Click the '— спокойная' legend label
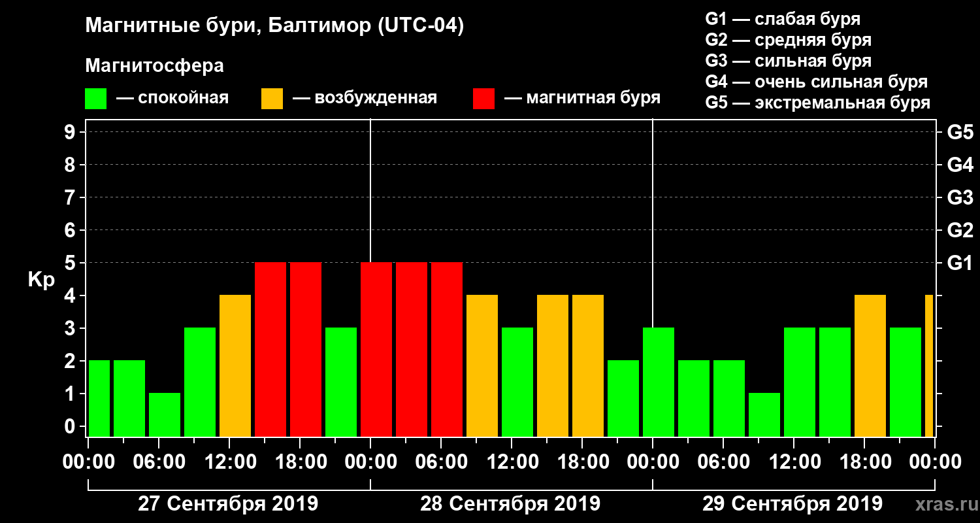The height and width of the screenshot is (523, 980). tap(172, 99)
